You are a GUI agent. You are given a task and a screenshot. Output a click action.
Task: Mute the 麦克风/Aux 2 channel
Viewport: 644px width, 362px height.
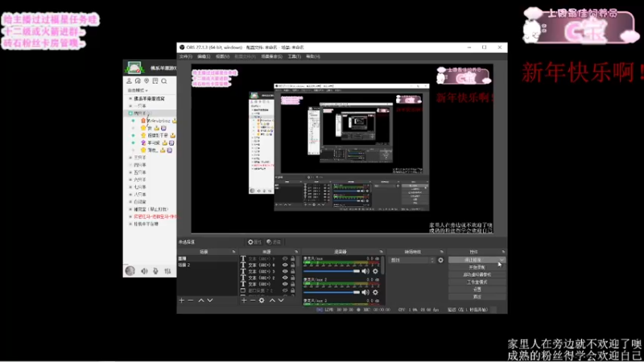click(365, 292)
